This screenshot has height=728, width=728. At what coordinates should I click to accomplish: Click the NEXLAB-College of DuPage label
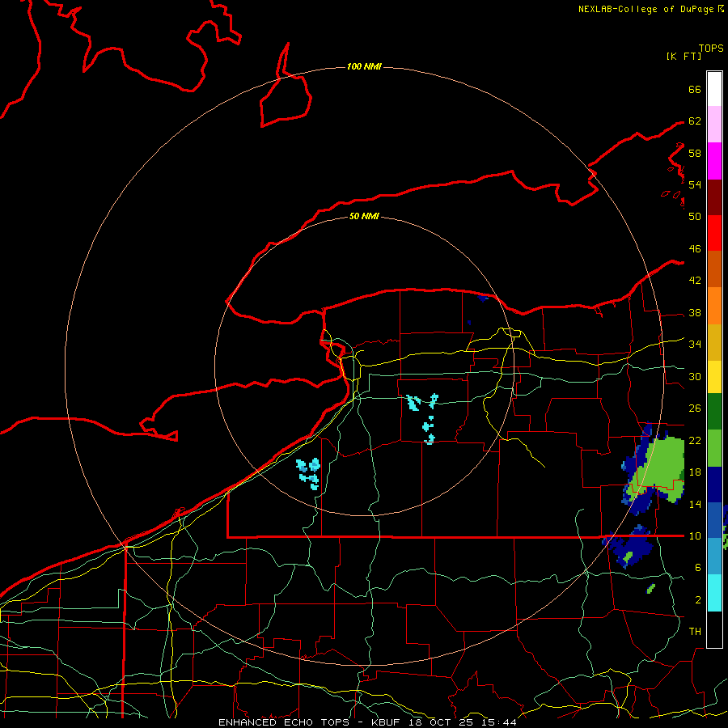(x=647, y=9)
